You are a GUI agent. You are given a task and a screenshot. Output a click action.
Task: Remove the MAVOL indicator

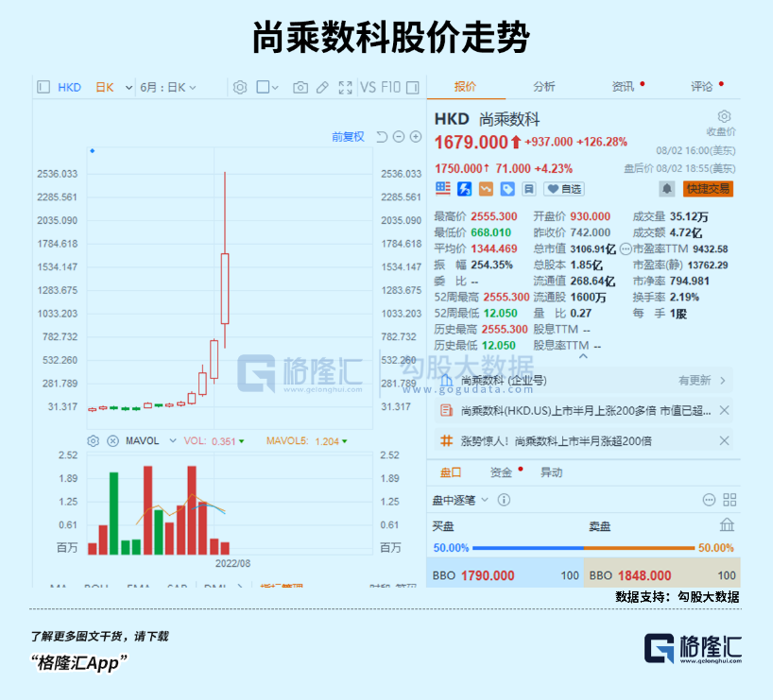[x=112, y=441]
